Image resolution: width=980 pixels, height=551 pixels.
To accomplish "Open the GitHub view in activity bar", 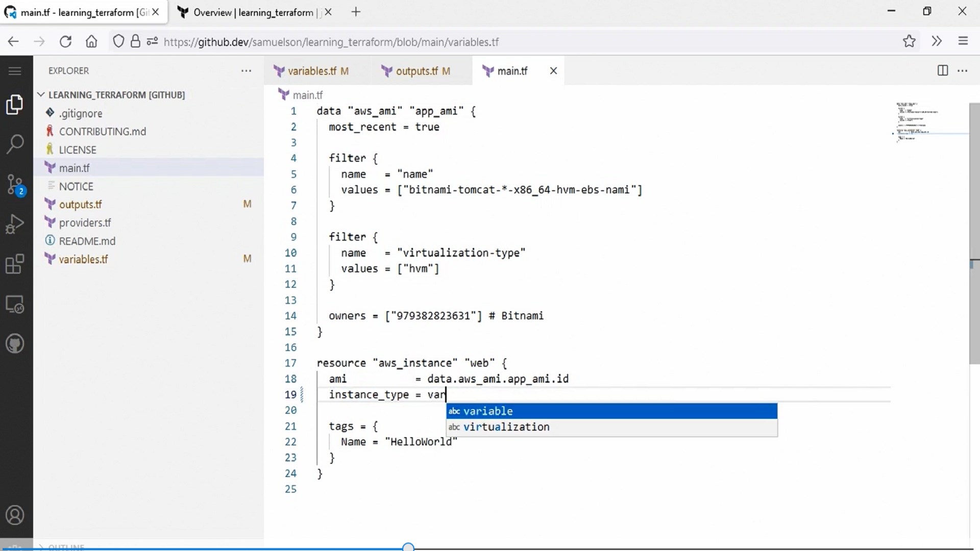I will pos(15,344).
